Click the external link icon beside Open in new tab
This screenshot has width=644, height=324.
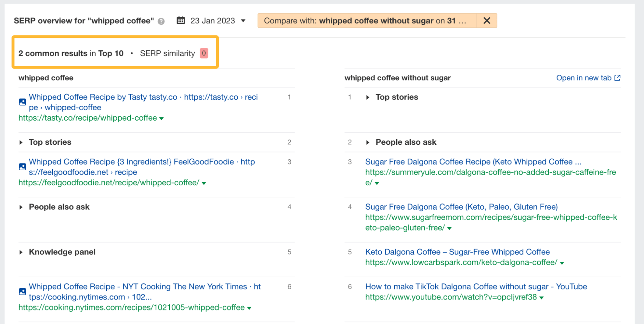[x=617, y=77]
